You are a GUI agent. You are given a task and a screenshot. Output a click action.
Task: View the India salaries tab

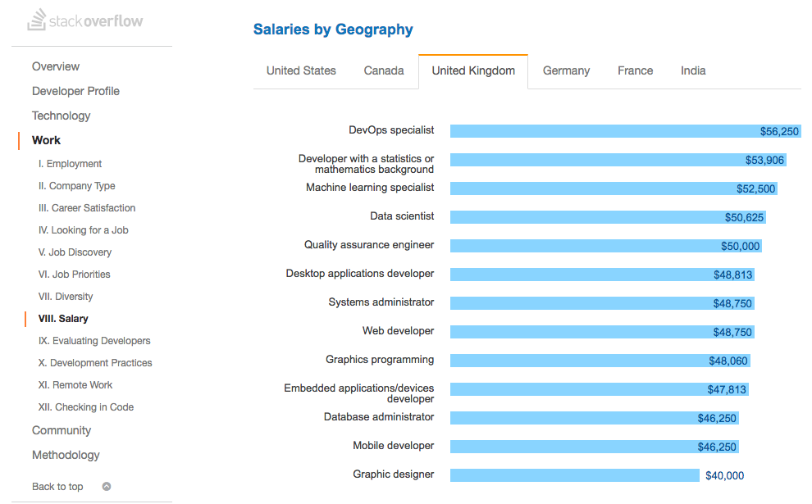tap(693, 70)
